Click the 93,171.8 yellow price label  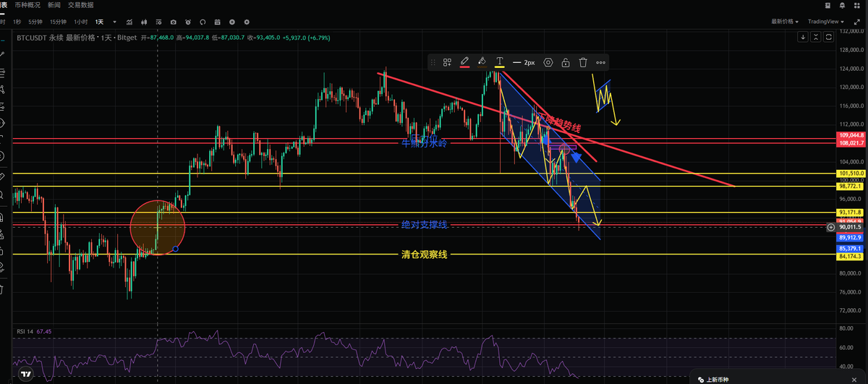tap(851, 212)
